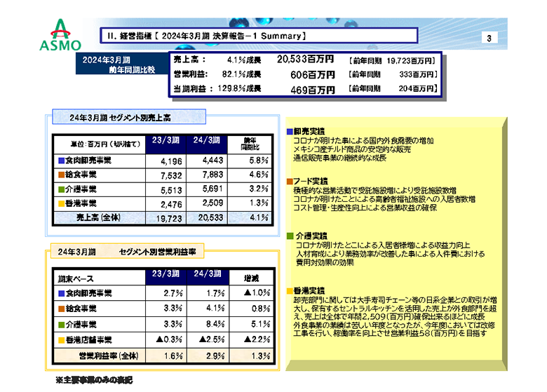Screen dimensions: 547x392
Task: Select the 4,443 cell for 食肉卸売事業
Action: [x=206, y=161]
